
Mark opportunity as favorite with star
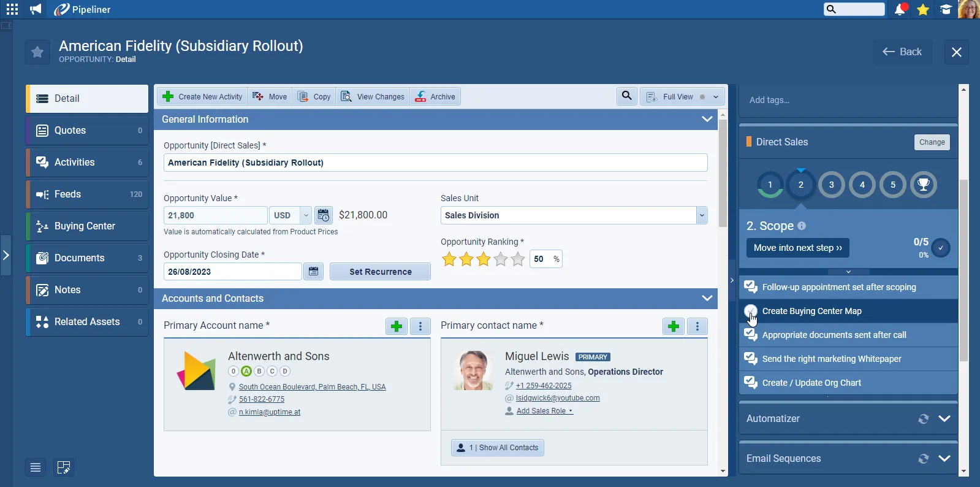pos(37,52)
